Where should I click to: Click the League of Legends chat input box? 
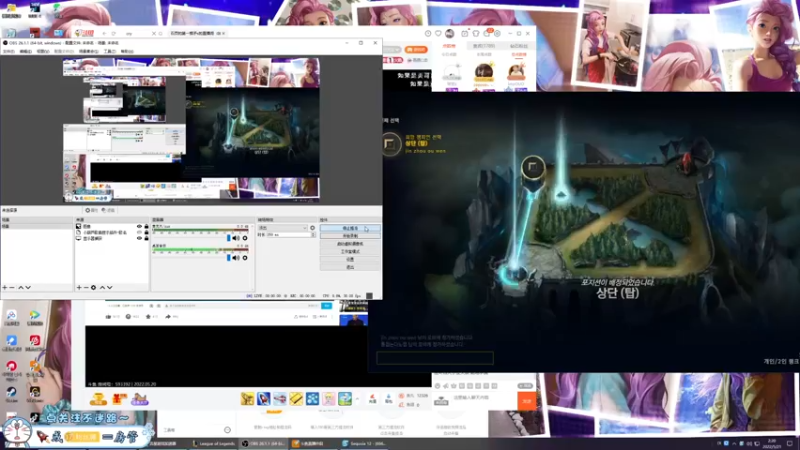pyautogui.click(x=435, y=358)
